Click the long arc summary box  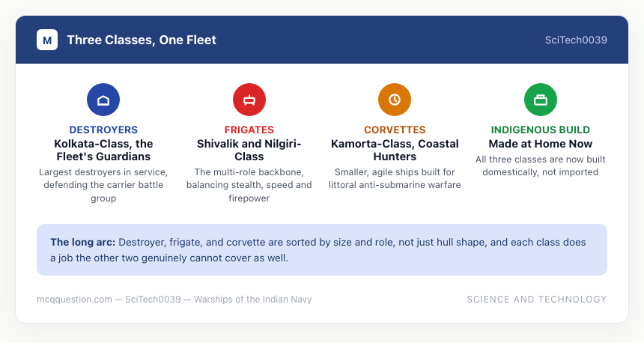coord(322,249)
